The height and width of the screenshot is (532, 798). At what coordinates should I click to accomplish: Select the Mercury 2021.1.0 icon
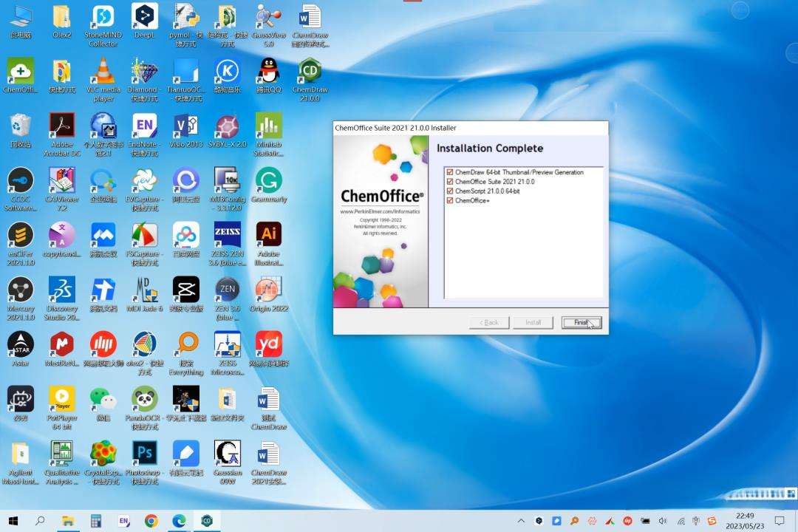(21, 299)
